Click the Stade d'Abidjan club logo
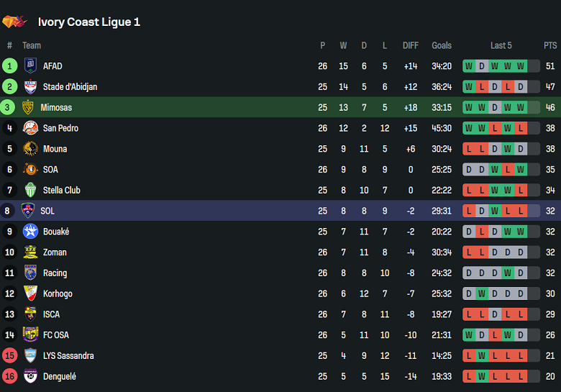 coord(30,87)
